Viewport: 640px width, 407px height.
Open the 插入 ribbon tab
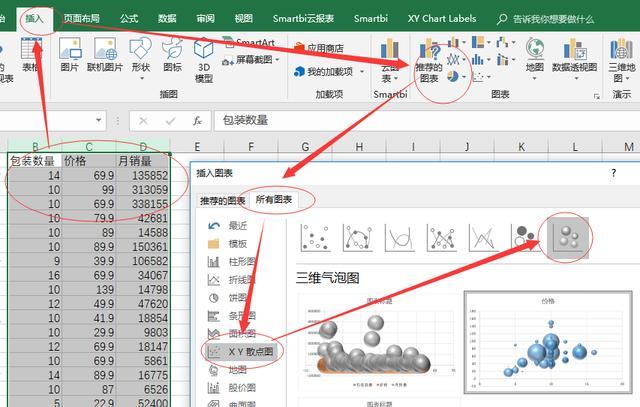point(34,19)
